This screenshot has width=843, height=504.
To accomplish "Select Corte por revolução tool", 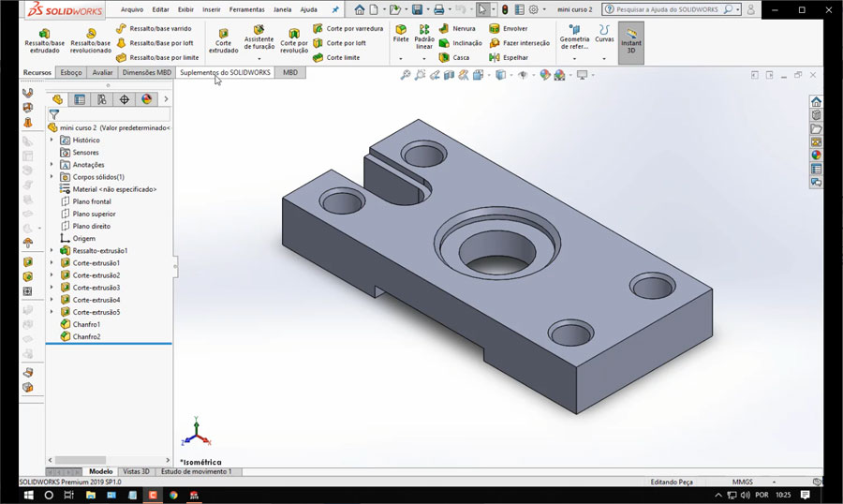I will pos(293,41).
